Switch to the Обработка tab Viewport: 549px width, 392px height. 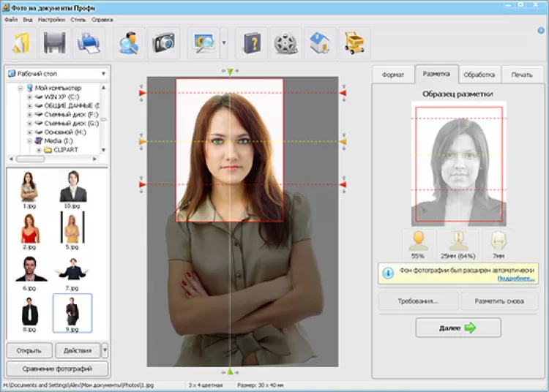pyautogui.click(x=479, y=75)
